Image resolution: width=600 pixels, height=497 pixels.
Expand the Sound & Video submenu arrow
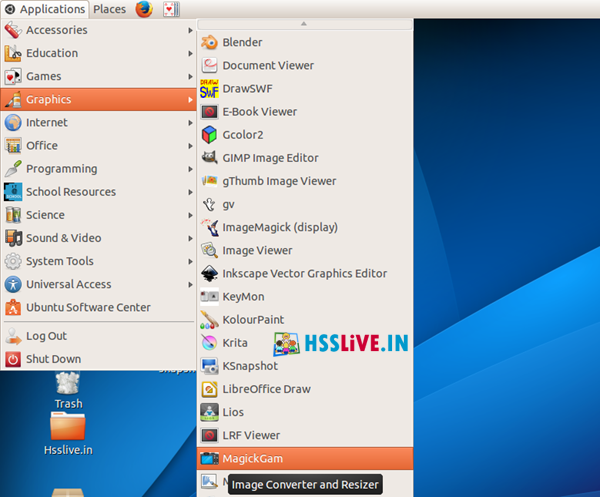190,238
